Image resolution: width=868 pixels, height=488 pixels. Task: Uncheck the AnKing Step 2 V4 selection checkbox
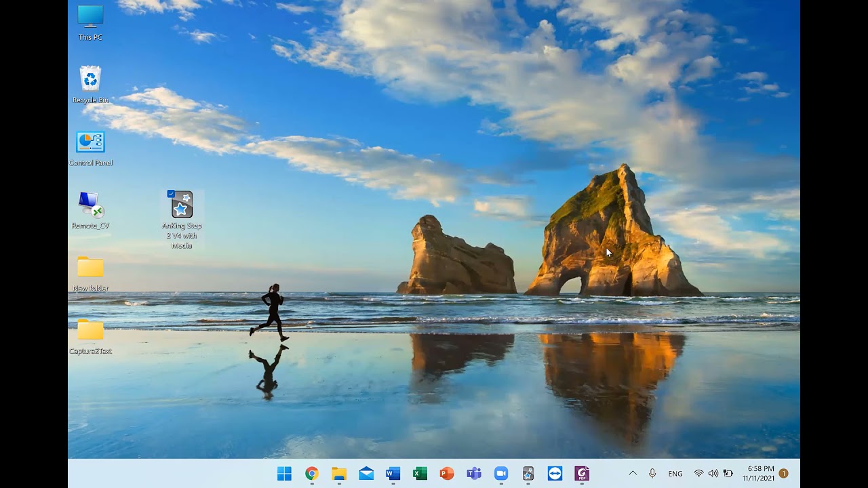click(x=171, y=194)
